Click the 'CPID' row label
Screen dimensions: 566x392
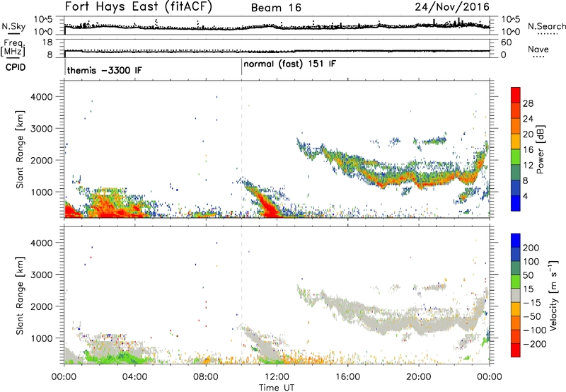tap(16, 67)
